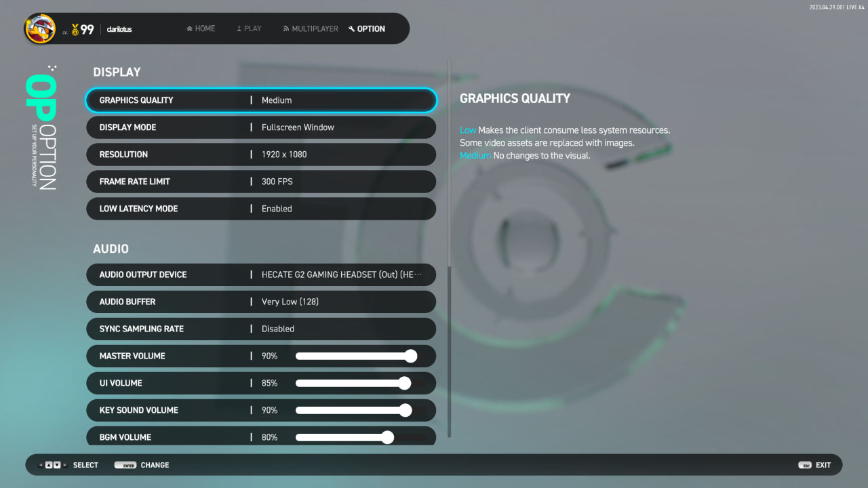Click the up arrow key icon
This screenshot has width=868, height=488.
[x=49, y=465]
